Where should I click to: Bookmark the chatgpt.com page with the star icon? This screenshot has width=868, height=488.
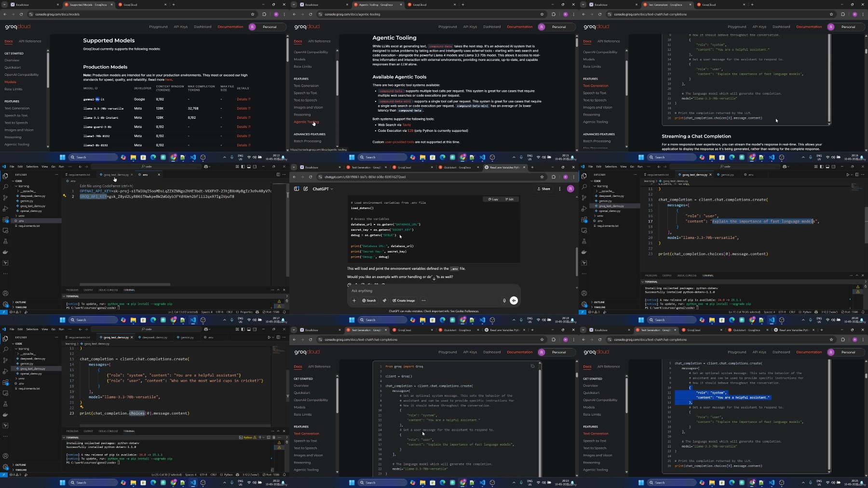542,177
